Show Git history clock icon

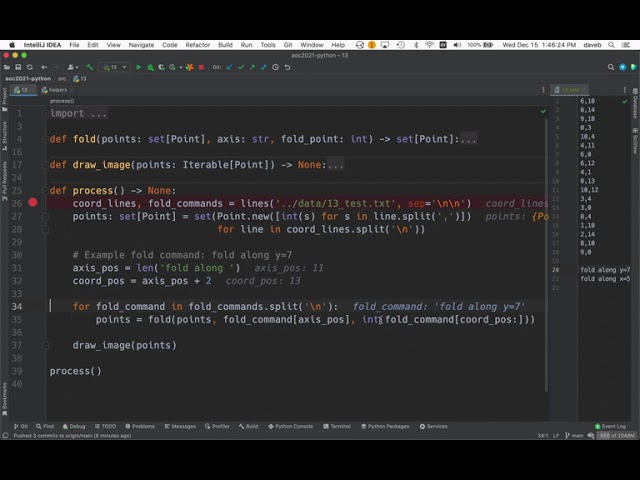pyautogui.click(x=276, y=67)
